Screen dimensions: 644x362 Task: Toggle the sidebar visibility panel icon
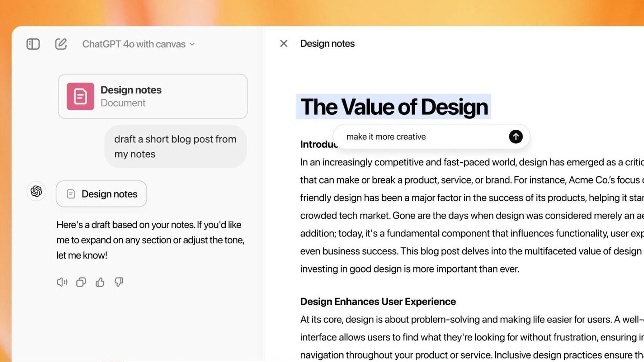coord(33,43)
